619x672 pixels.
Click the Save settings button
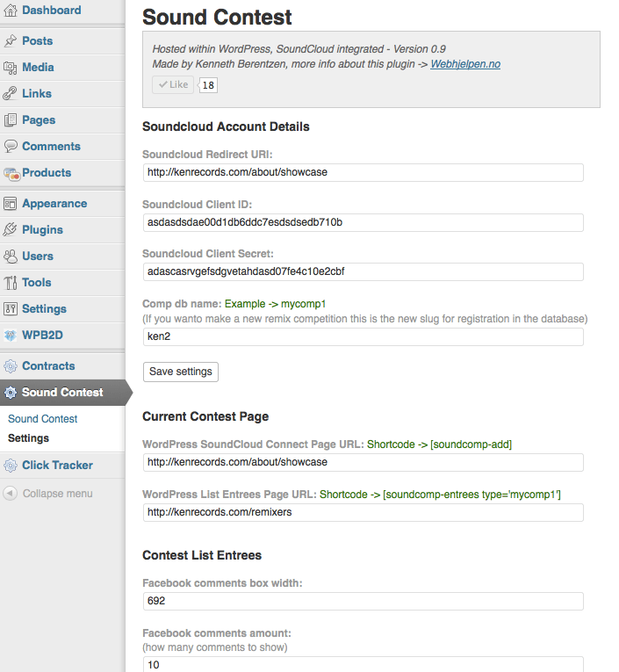[x=180, y=372]
